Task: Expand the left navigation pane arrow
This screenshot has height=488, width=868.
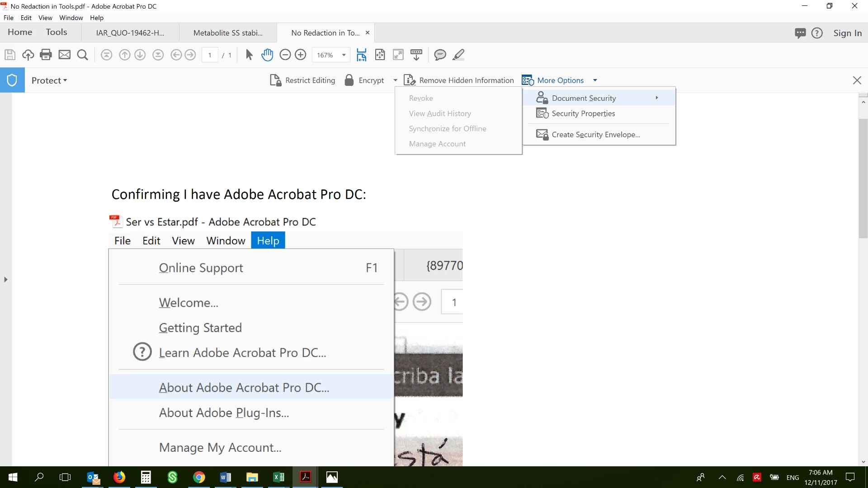Action: click(5, 280)
